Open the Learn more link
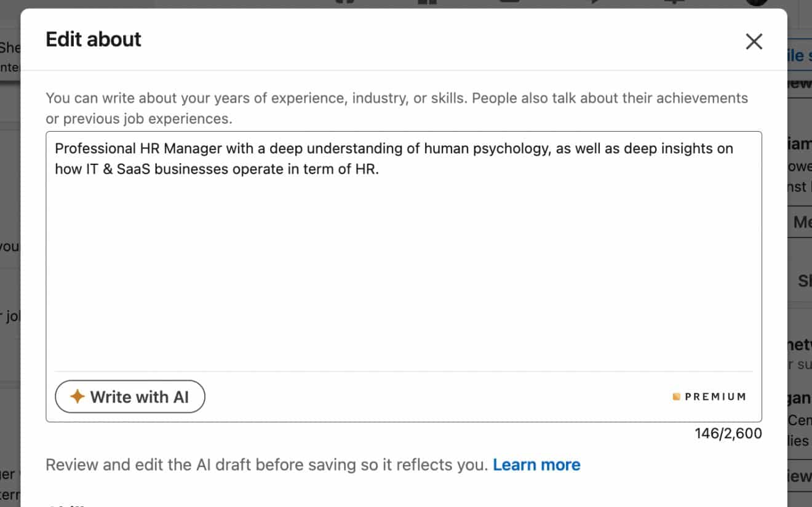 click(536, 465)
